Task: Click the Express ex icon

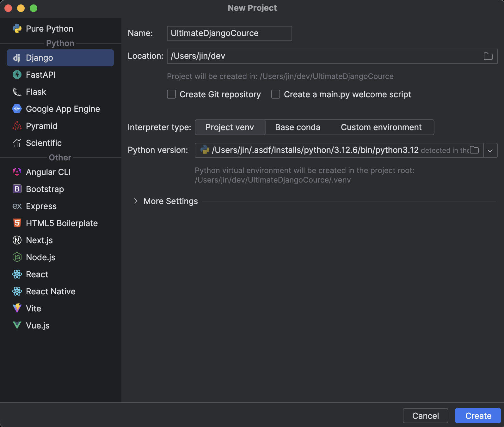Action: [x=17, y=206]
